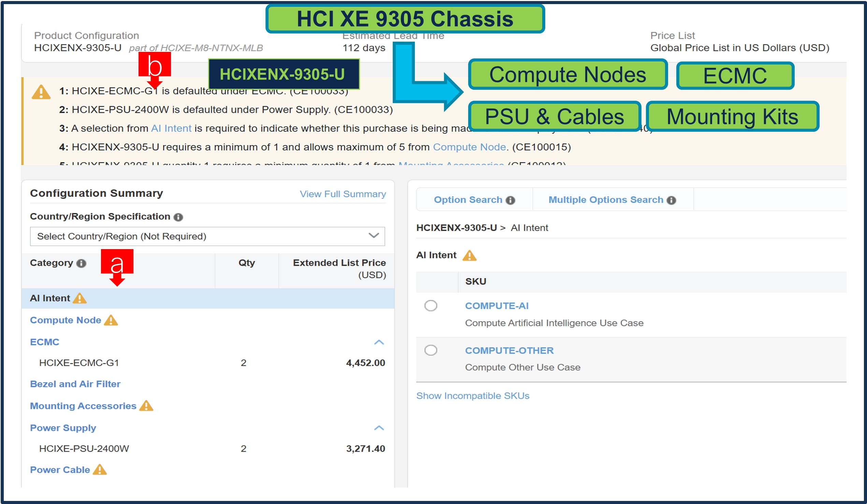Click warning icon beside AI Intent row

[x=80, y=298]
